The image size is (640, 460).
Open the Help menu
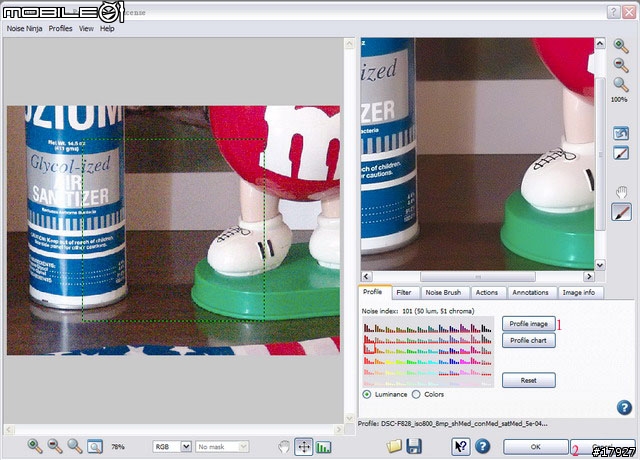pos(107,29)
